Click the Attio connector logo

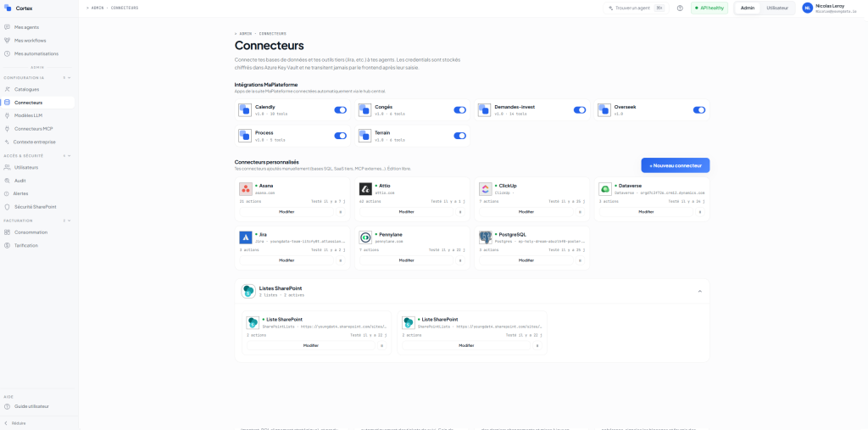coord(365,189)
